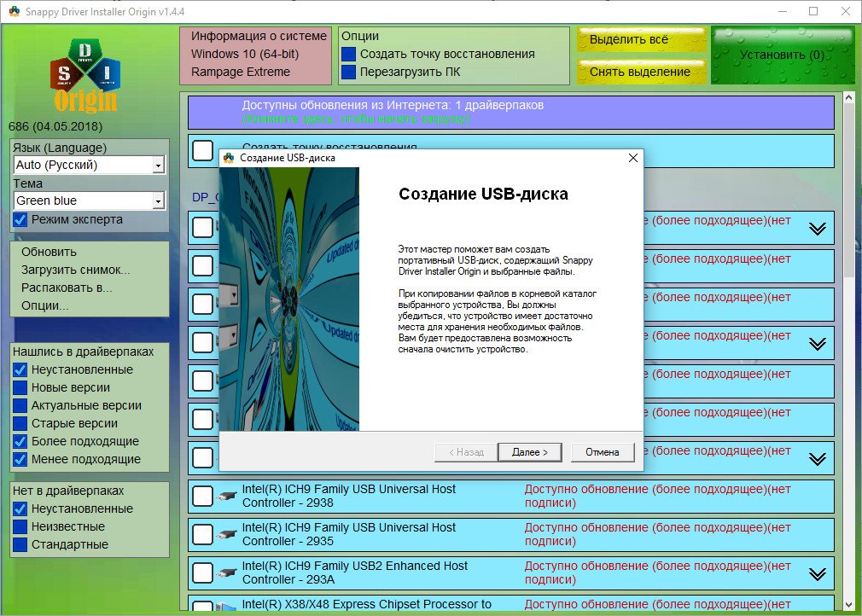Click update status text of the 293A row
This screenshot has width=862, height=616.
pos(657,573)
